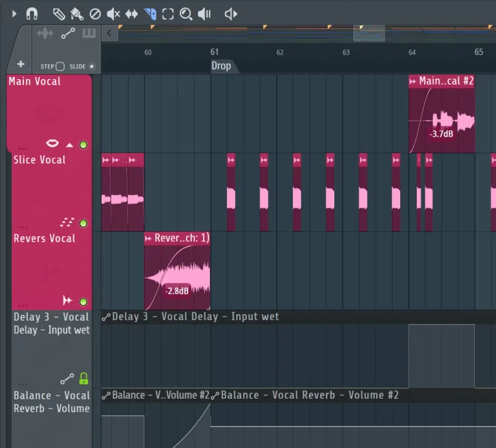The height and width of the screenshot is (448, 496).
Task: Open Main Vocal track options dots
Action: click(23, 148)
